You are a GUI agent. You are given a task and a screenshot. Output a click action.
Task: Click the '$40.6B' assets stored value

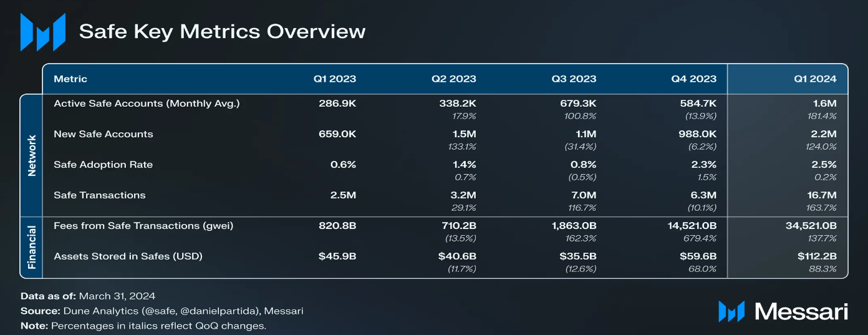pyautogui.click(x=457, y=256)
